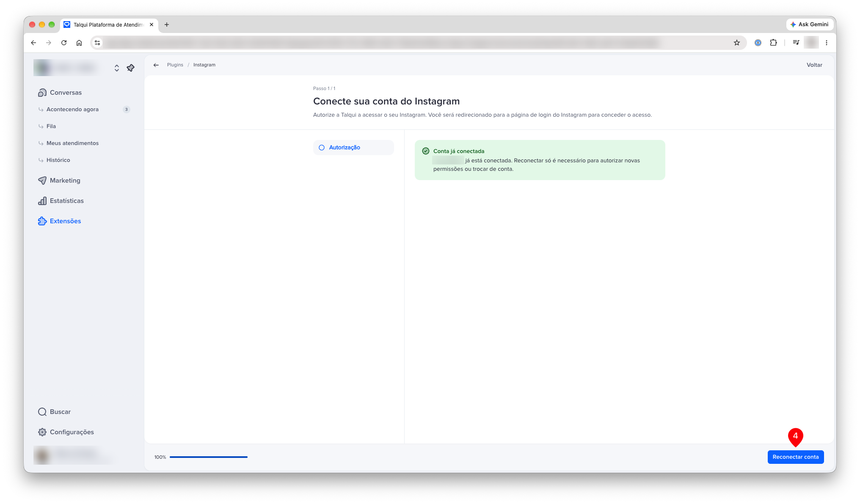
Task: Expand the workspace switcher chevrons
Action: (116, 68)
